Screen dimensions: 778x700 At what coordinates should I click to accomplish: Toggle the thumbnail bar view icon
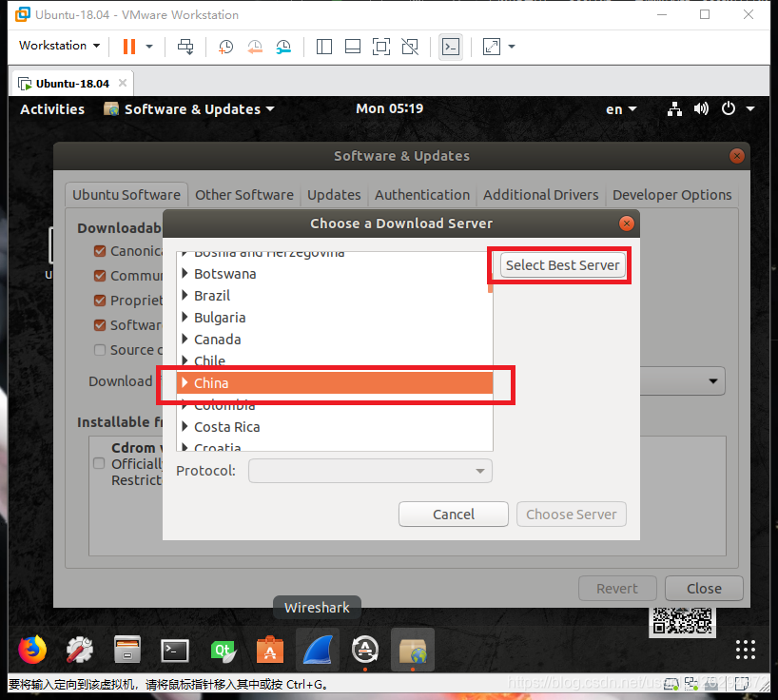(353, 47)
